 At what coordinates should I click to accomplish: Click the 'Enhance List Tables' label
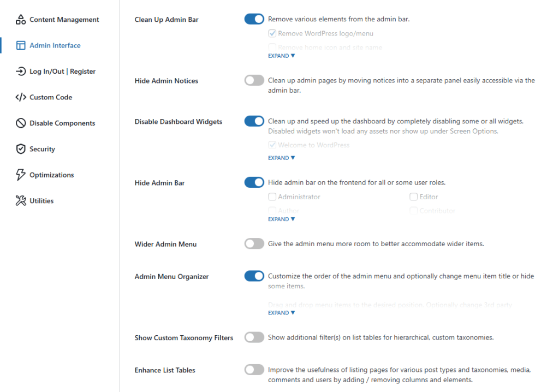tap(165, 371)
